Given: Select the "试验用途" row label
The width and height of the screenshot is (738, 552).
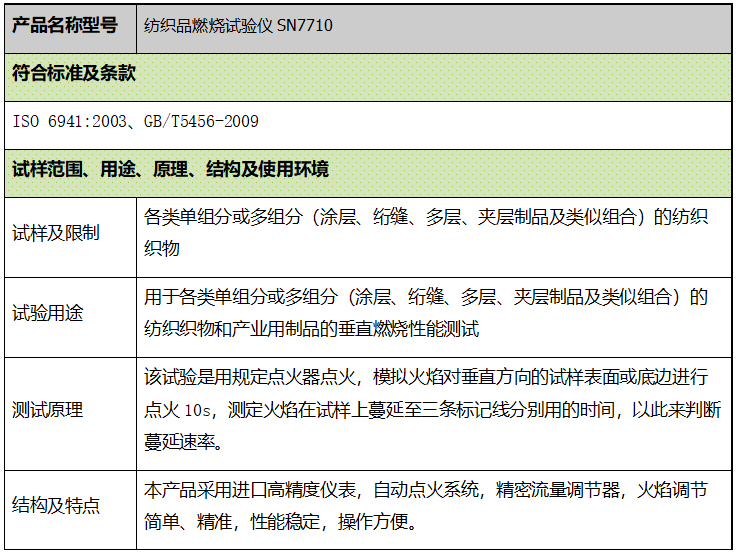Looking at the screenshot, I should pos(48,313).
